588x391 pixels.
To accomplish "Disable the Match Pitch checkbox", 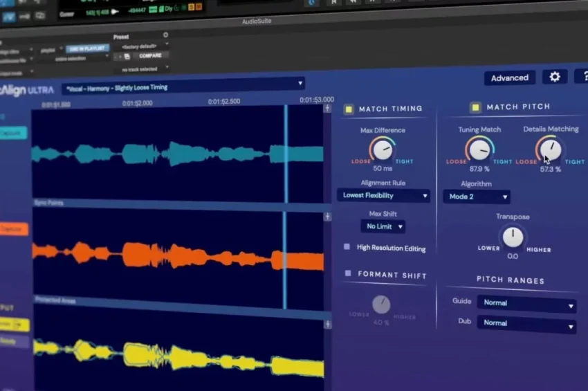I will (475, 107).
